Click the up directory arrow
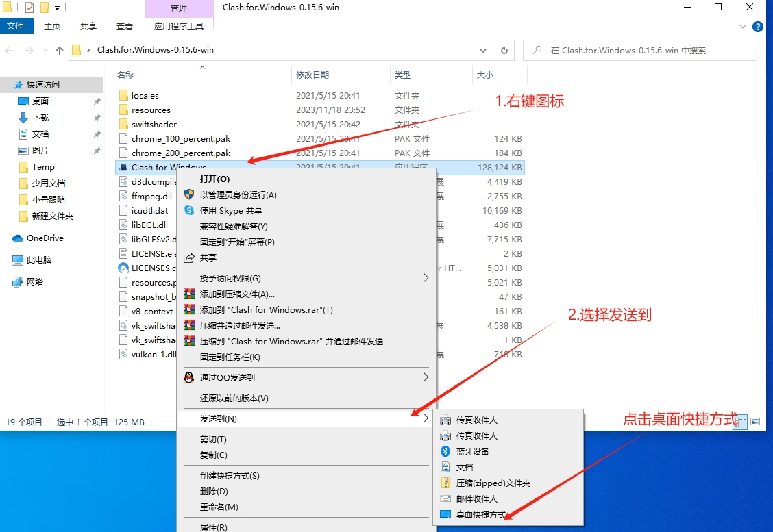The height and width of the screenshot is (532, 773). click(60, 50)
